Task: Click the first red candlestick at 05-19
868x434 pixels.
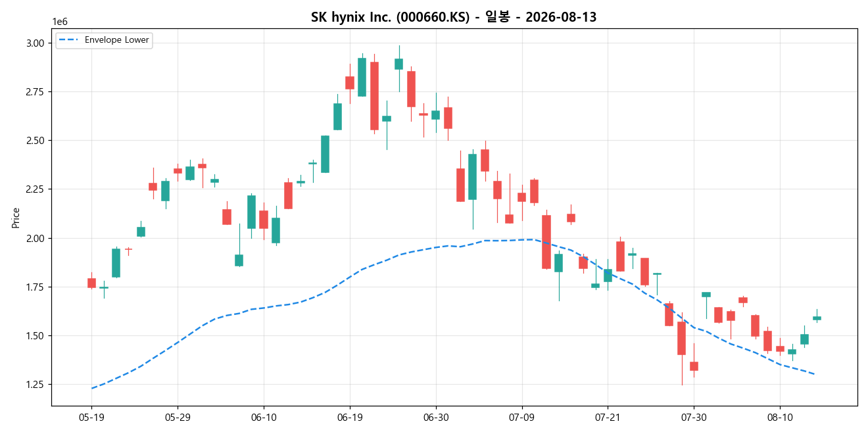Action: pos(91,283)
